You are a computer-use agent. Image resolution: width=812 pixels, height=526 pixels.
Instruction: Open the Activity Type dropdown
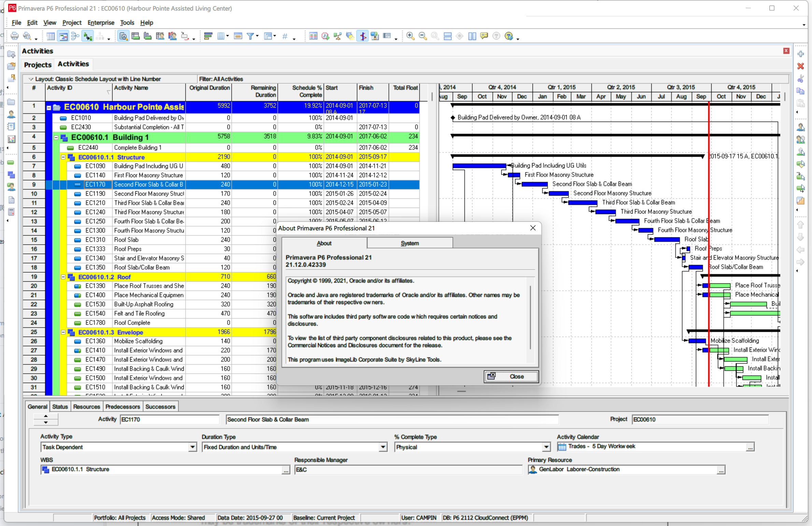(x=193, y=447)
